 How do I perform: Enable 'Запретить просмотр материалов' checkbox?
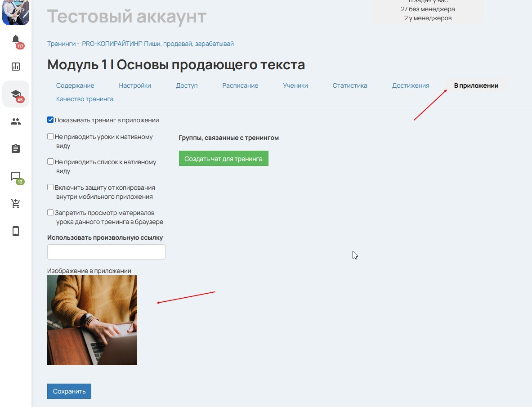[50, 212]
